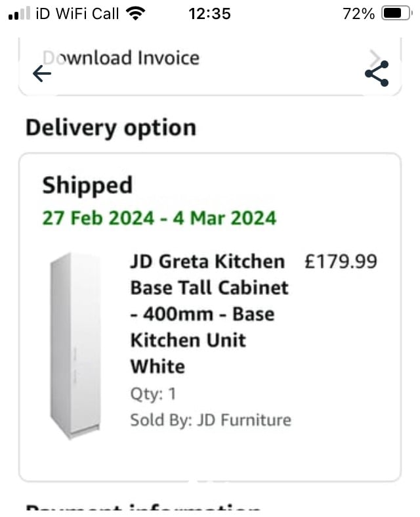Expand the Download Invoice chevron
Viewport: 420px width, 517px height.
(375, 58)
